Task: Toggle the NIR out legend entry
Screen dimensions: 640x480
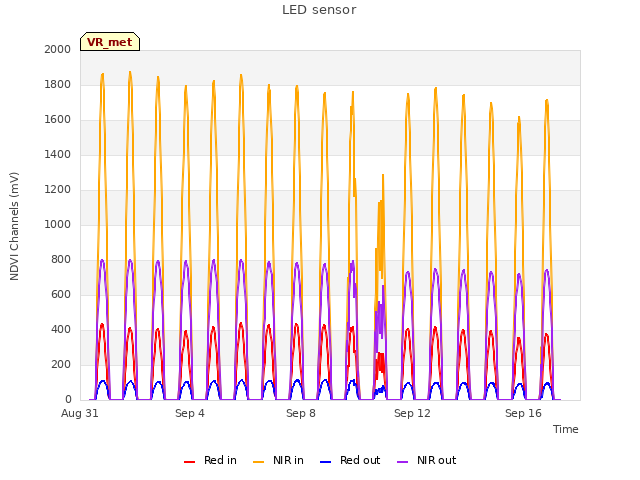Action: [427, 460]
